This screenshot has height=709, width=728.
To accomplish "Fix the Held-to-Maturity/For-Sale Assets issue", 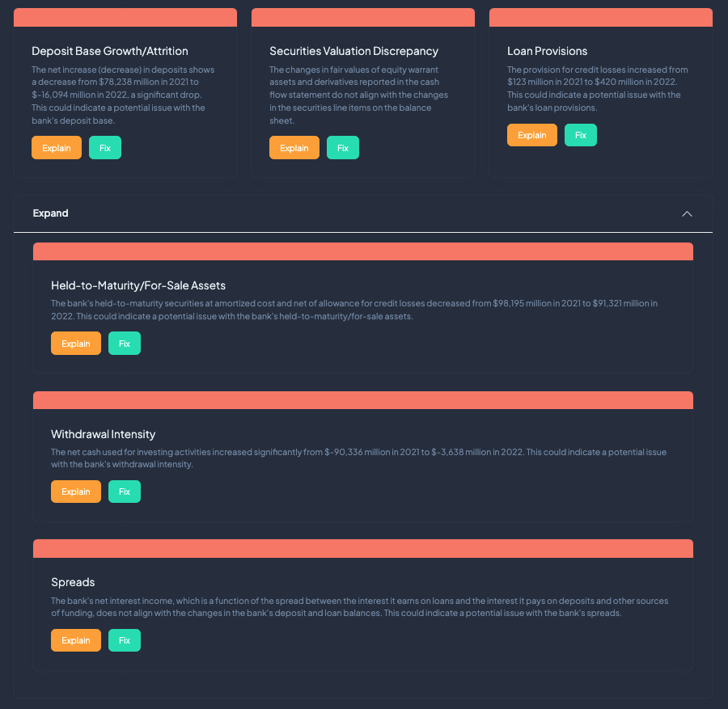I will (125, 344).
